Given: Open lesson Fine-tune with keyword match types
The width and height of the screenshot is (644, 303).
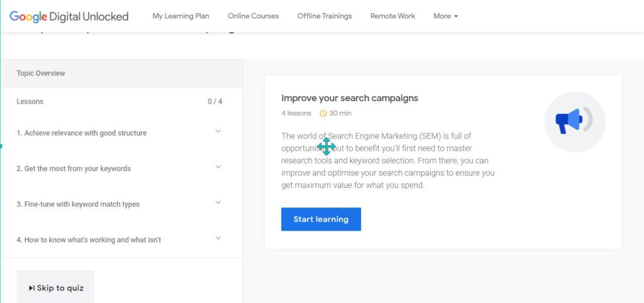Looking at the screenshot, I should click(x=78, y=204).
